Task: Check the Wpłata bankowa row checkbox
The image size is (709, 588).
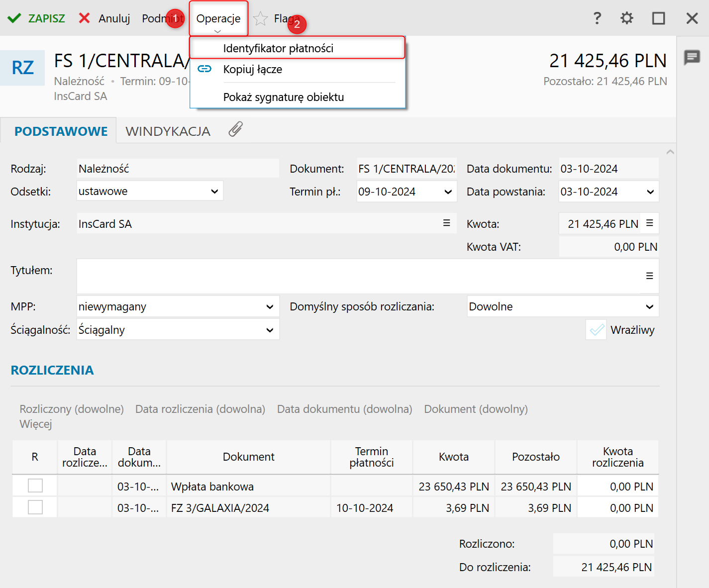Action: tap(35, 486)
